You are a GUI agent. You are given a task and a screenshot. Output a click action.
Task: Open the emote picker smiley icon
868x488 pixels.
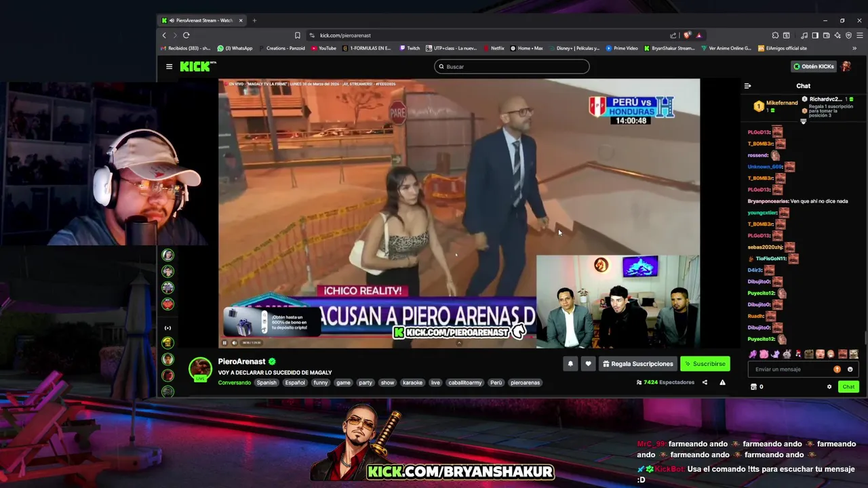(850, 369)
